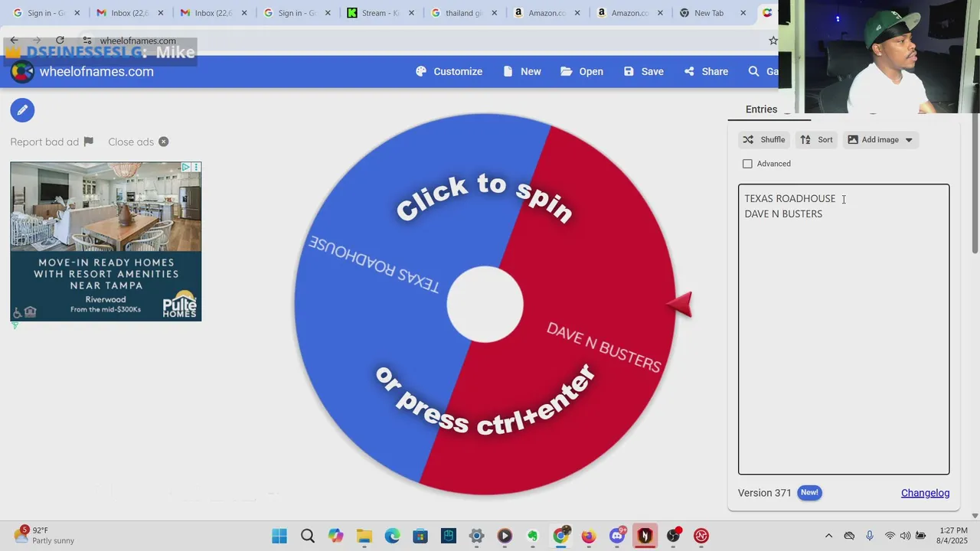Click the TEXAS ROADHOUSE entry line

(x=790, y=198)
